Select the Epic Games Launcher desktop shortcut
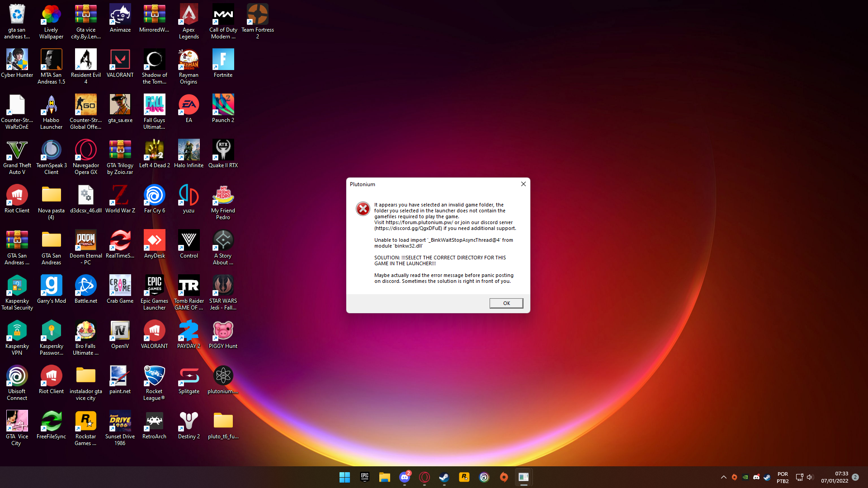This screenshot has width=868, height=488. click(155, 293)
